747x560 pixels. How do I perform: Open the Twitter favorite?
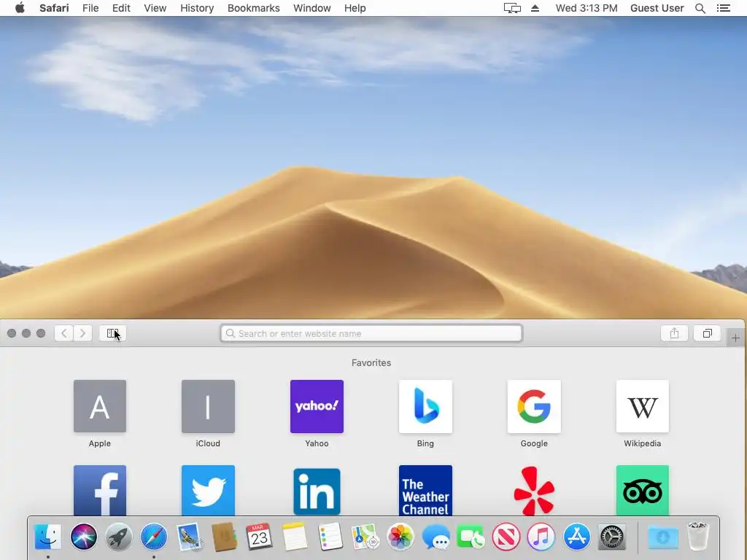pyautogui.click(x=208, y=491)
